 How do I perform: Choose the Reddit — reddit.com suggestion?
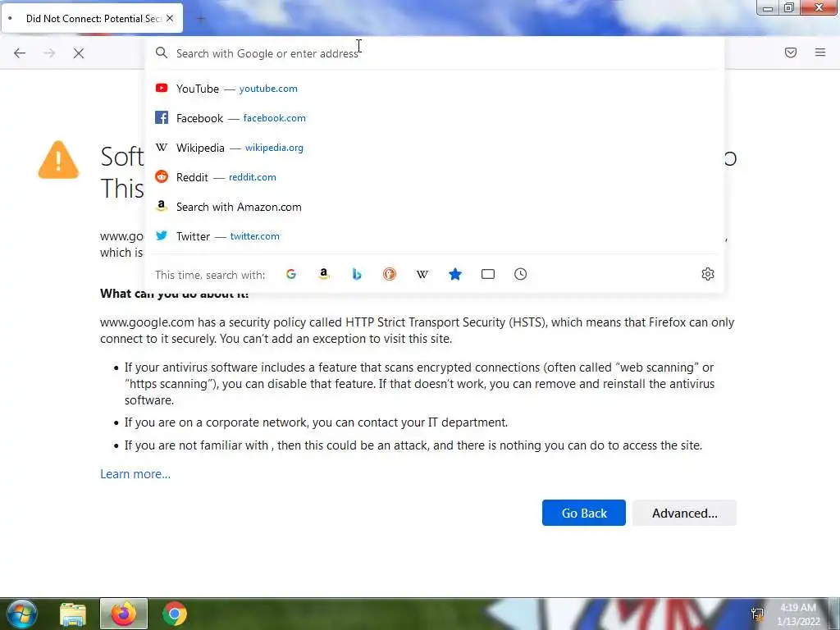(435, 177)
